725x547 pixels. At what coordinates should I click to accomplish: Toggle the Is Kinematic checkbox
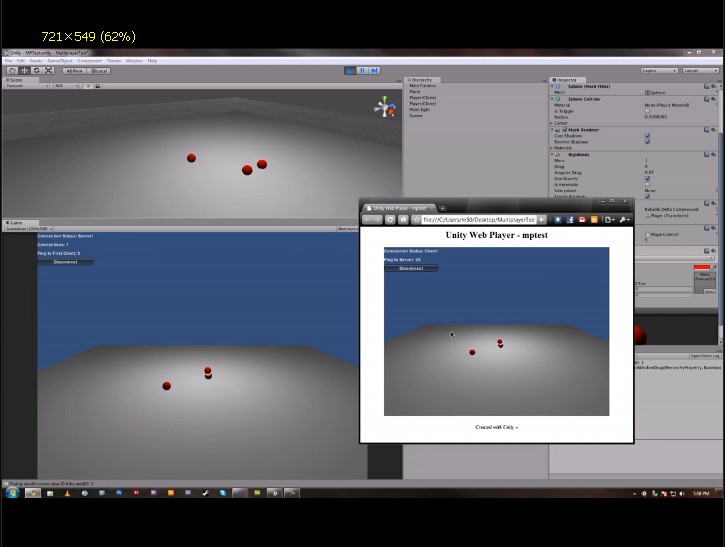click(647, 184)
